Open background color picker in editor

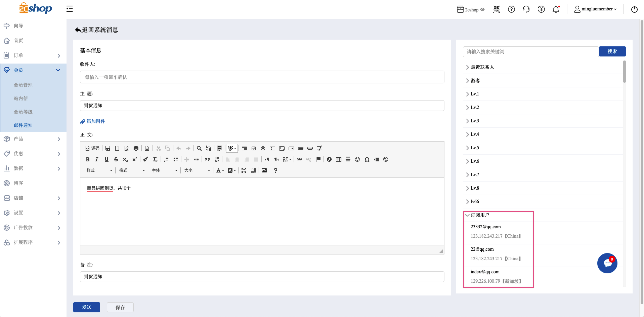pos(231,170)
